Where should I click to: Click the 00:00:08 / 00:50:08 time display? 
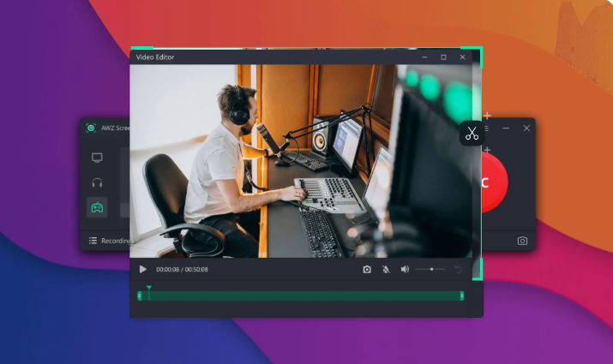[182, 270]
